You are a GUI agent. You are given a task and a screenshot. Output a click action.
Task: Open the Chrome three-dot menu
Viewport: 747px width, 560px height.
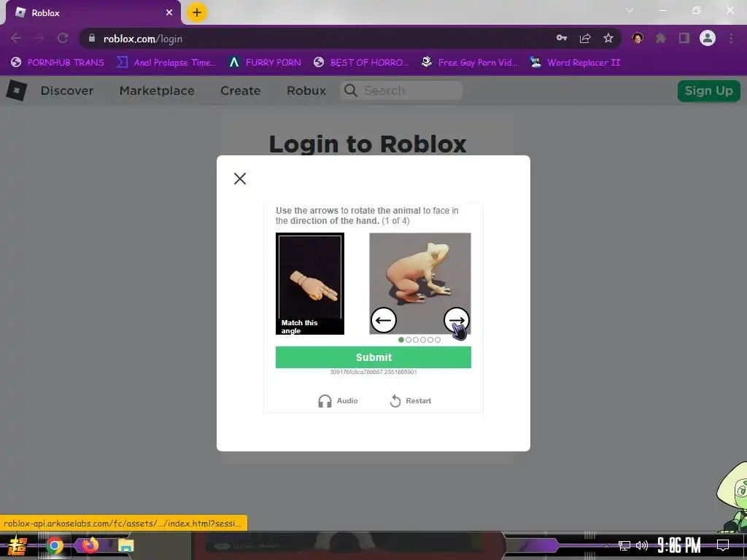731,38
